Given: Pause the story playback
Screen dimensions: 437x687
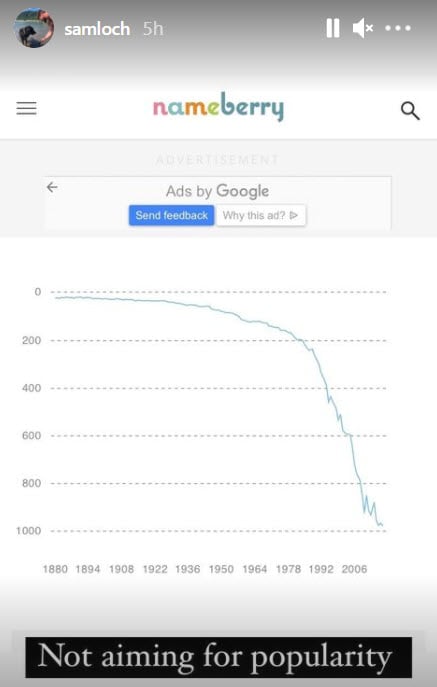Looking at the screenshot, I should click(333, 28).
